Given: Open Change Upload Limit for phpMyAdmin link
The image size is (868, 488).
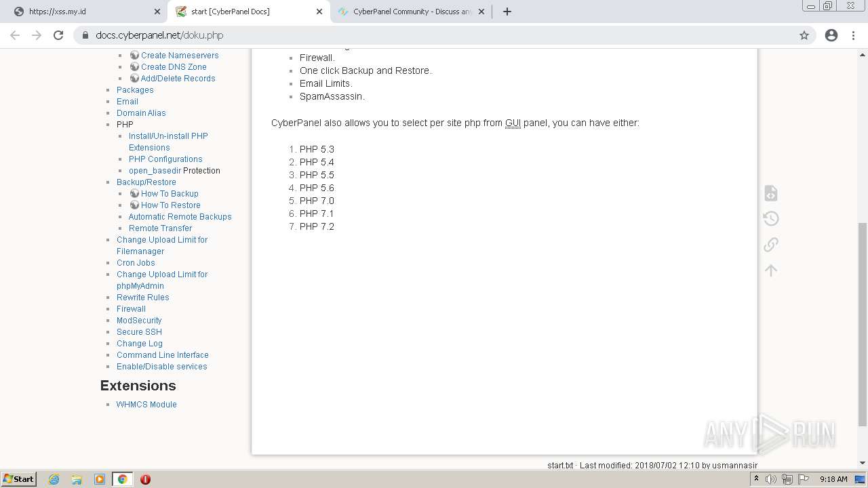Looking at the screenshot, I should coord(162,280).
